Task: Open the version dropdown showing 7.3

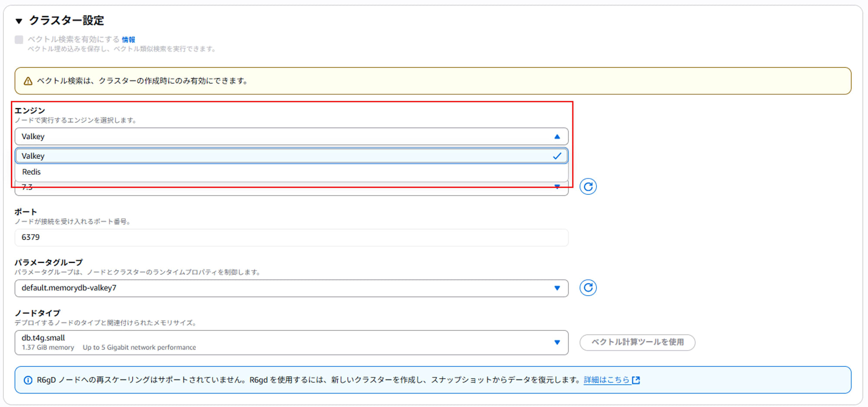Action: 292,189
